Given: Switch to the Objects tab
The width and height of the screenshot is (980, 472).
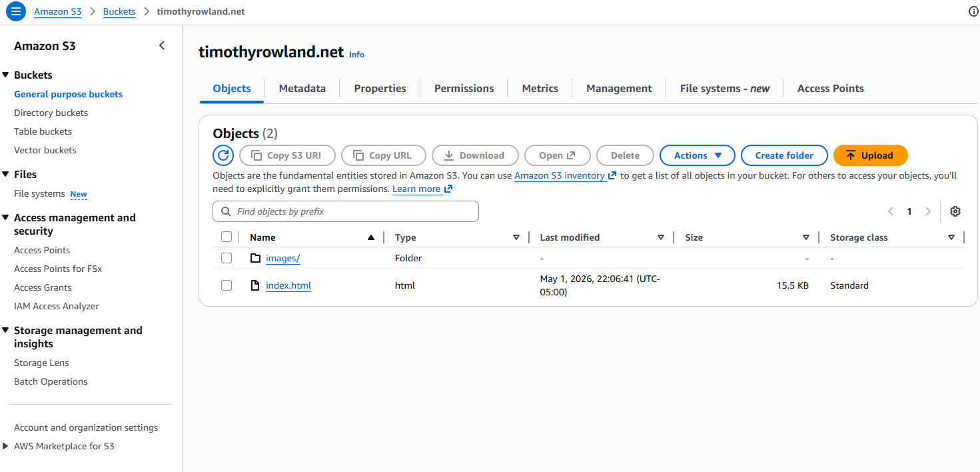Looking at the screenshot, I should coord(232,89).
